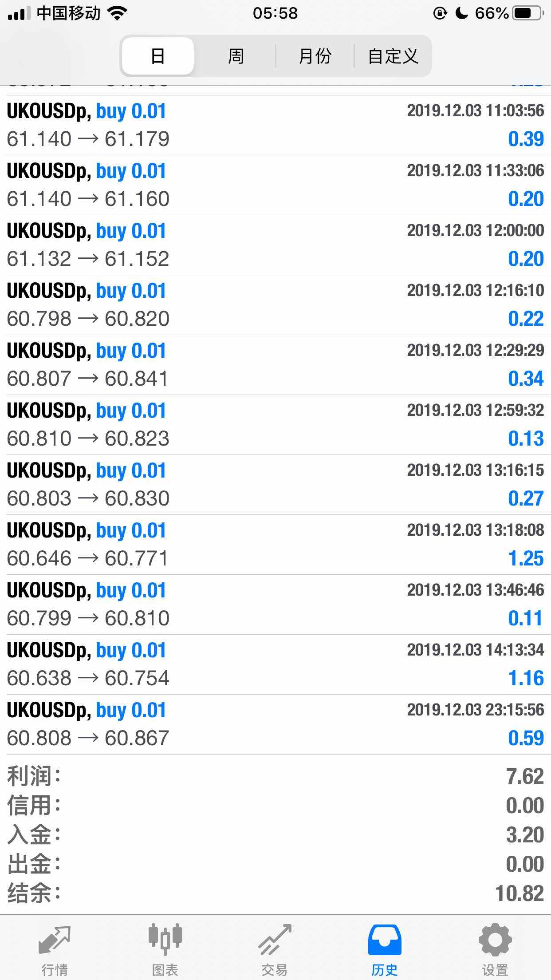Image resolution: width=551 pixels, height=980 pixels.
Task: Switch to the 月份 month period
Action: (315, 56)
